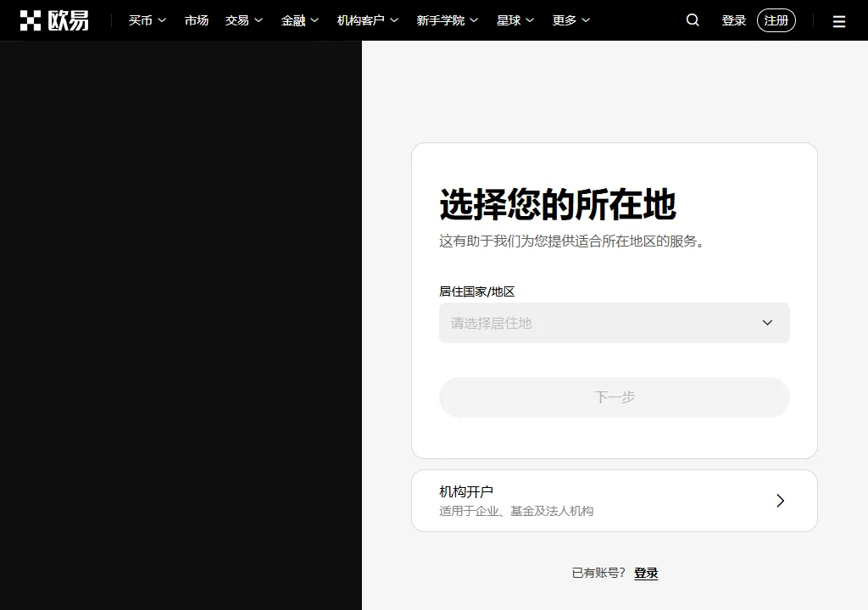Expand the 交易 menu
868x610 pixels.
click(244, 20)
